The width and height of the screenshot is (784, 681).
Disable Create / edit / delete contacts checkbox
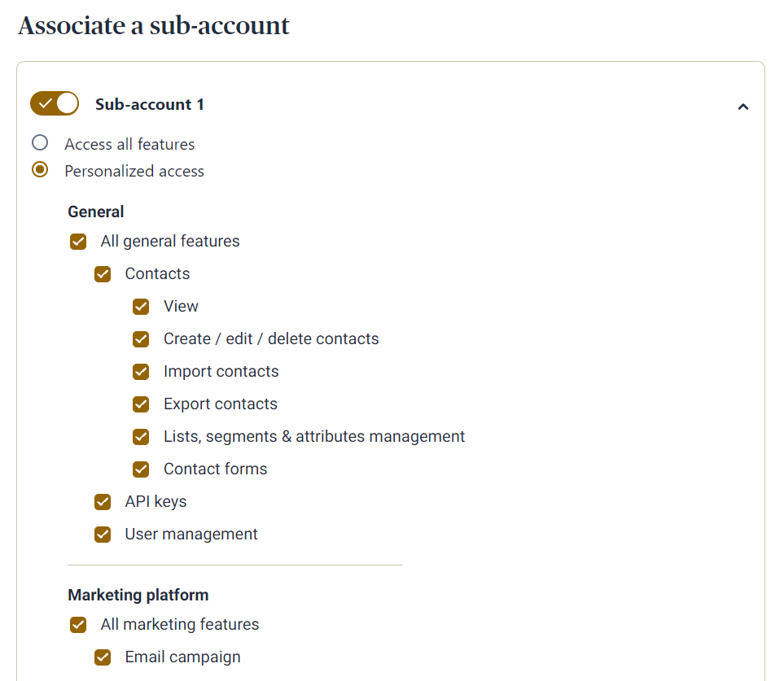click(141, 339)
